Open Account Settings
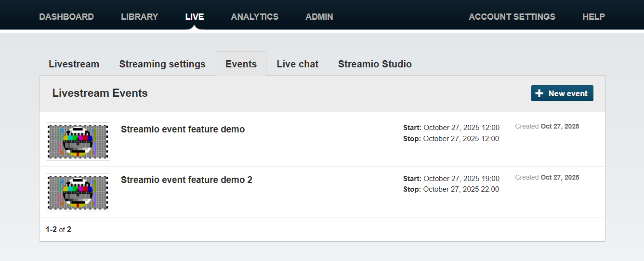Image resolution: width=644 pixels, height=261 pixels. [x=512, y=16]
